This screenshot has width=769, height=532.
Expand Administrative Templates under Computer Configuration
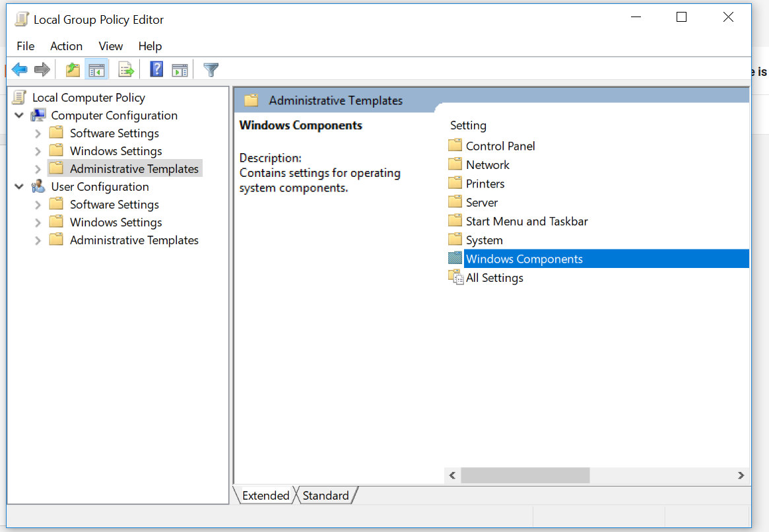pyautogui.click(x=38, y=169)
